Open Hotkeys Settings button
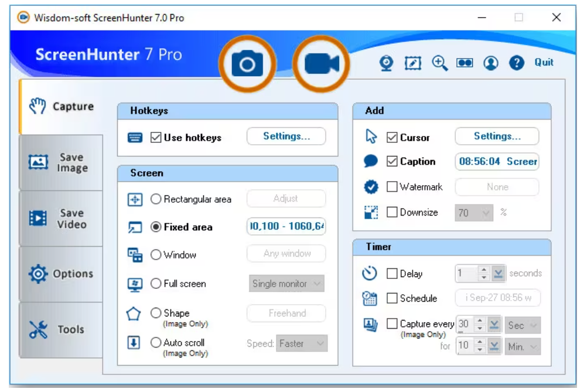This screenshot has height=392, width=587. click(286, 137)
